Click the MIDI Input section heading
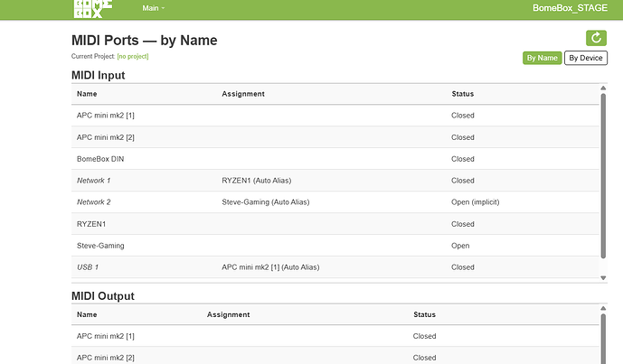Screen dimensions: 623x364 pos(99,76)
